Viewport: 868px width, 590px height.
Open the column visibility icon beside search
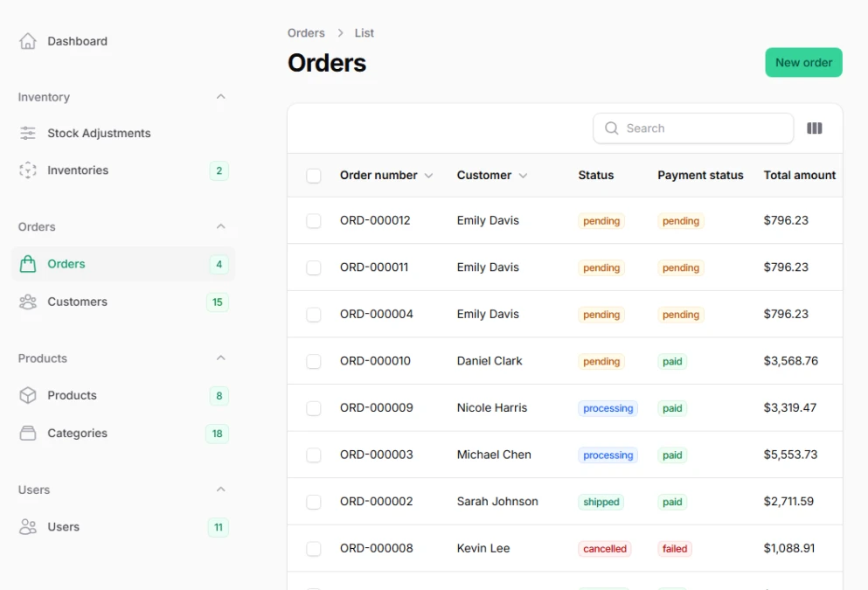[815, 128]
